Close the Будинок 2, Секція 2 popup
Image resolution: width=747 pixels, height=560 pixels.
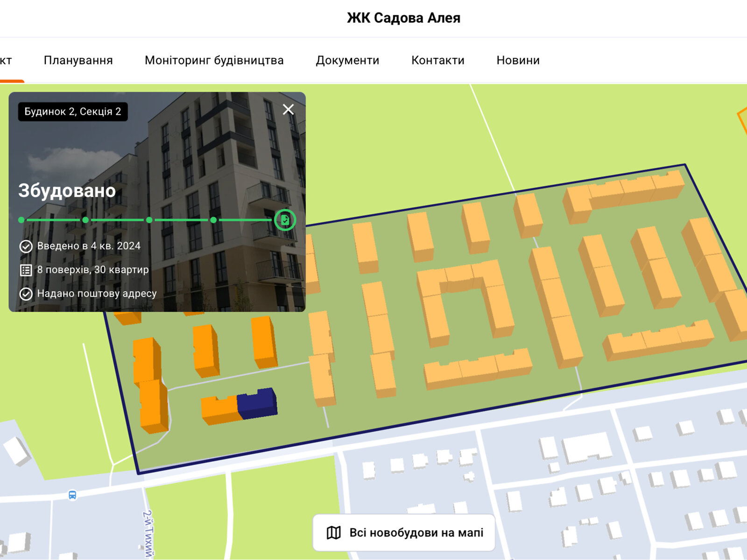288,110
